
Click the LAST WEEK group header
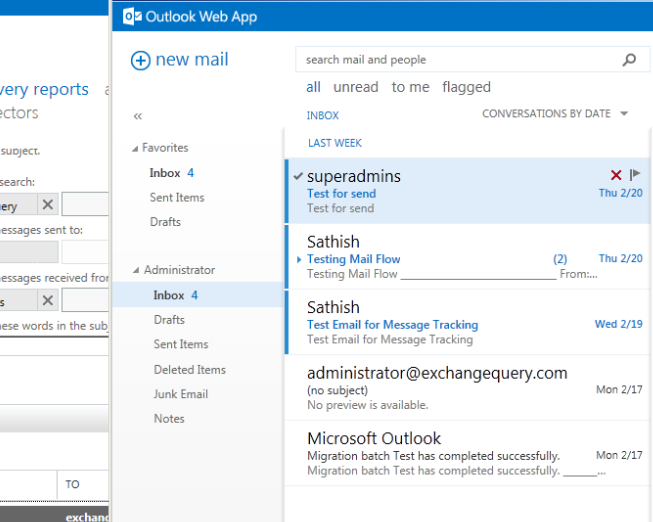click(x=335, y=143)
